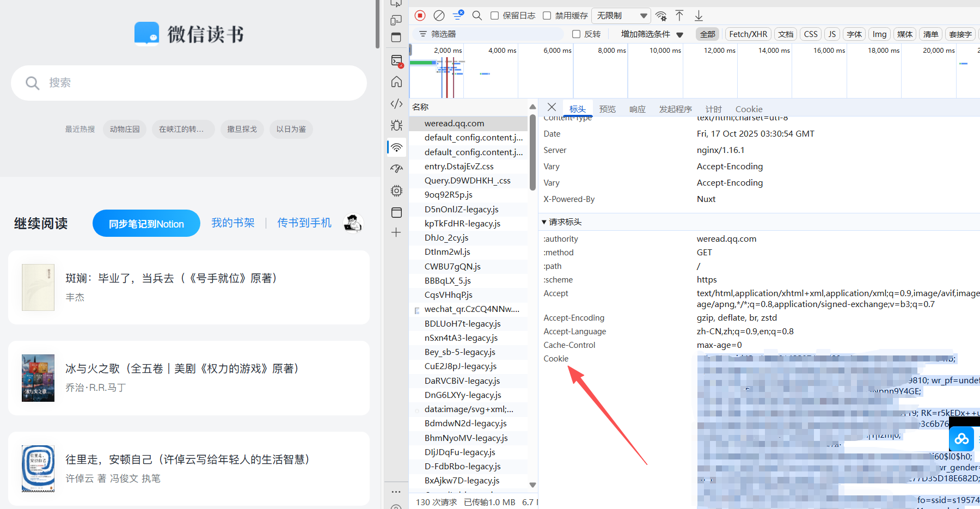
Task: Enable the 禁用缓存 checkbox
Action: [x=547, y=15]
